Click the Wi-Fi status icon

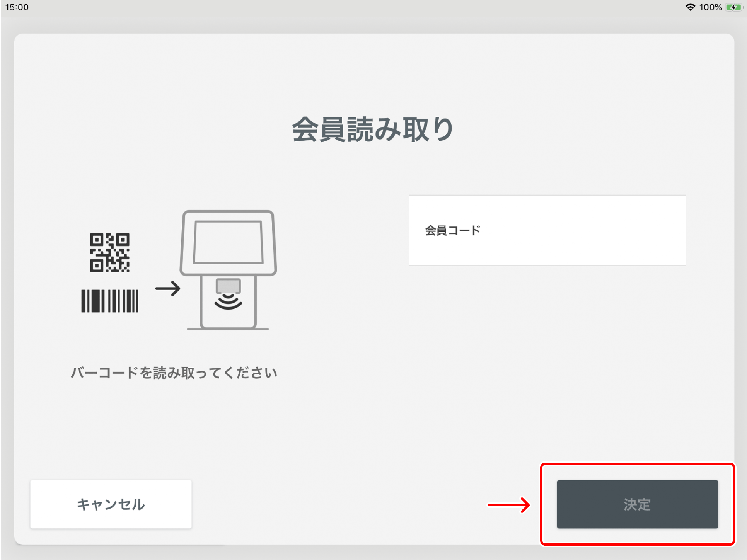coord(690,7)
